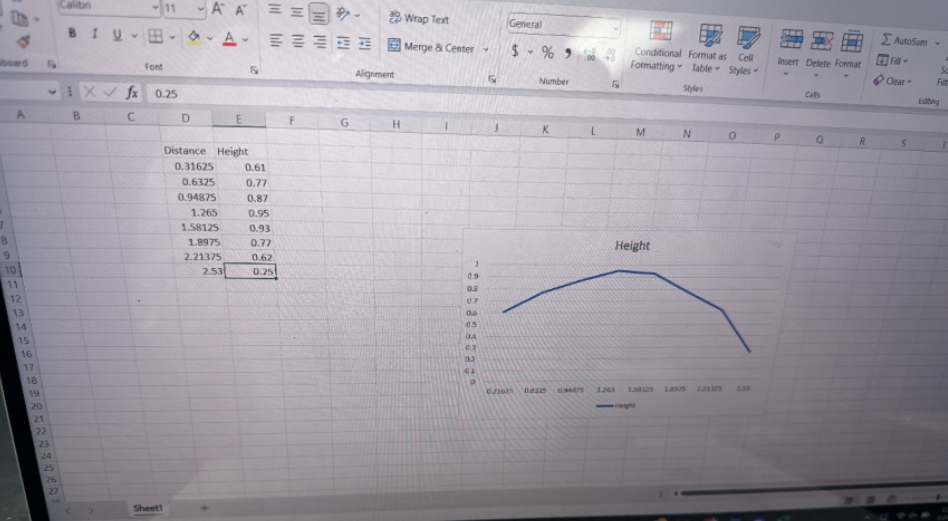Click the Insert Function fx icon
The height and width of the screenshot is (521, 948).
pyautogui.click(x=131, y=92)
